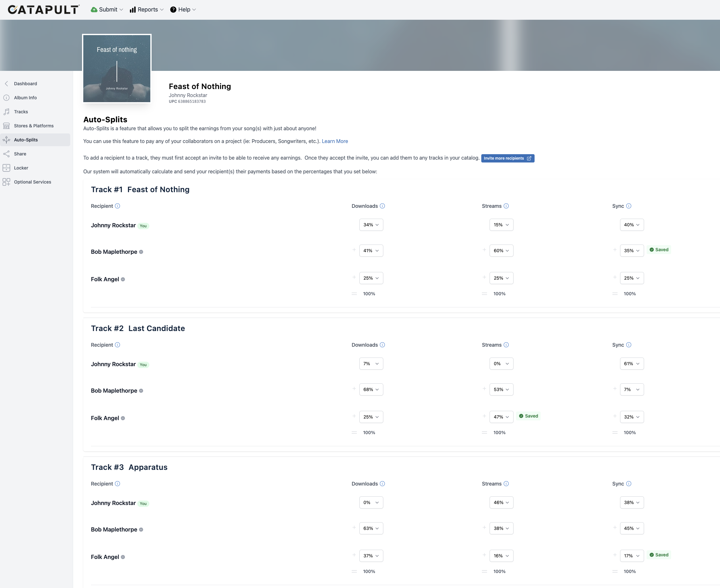720x588 pixels.
Task: Open Bob Maplethorpe's 68% Downloads dropdown, Track #2
Action: pos(371,389)
